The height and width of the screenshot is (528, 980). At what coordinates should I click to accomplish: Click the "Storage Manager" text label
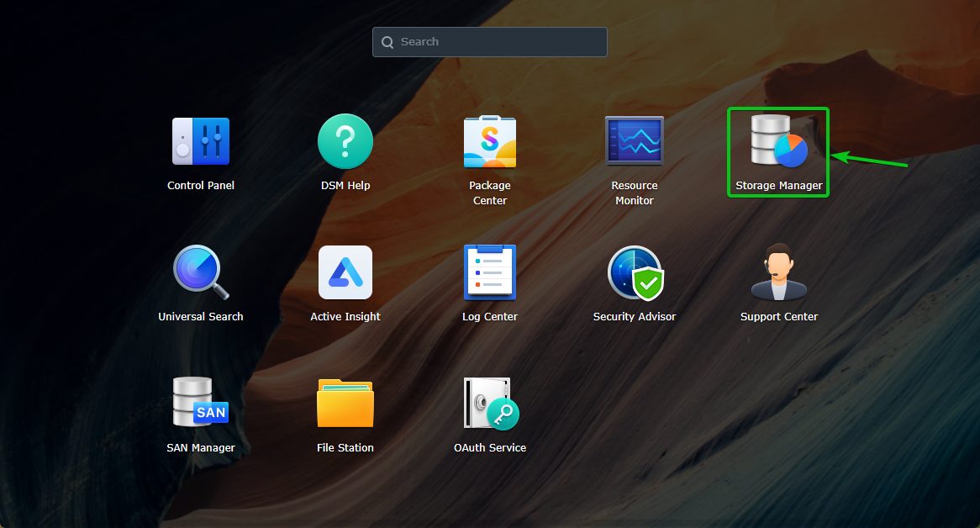(778, 186)
